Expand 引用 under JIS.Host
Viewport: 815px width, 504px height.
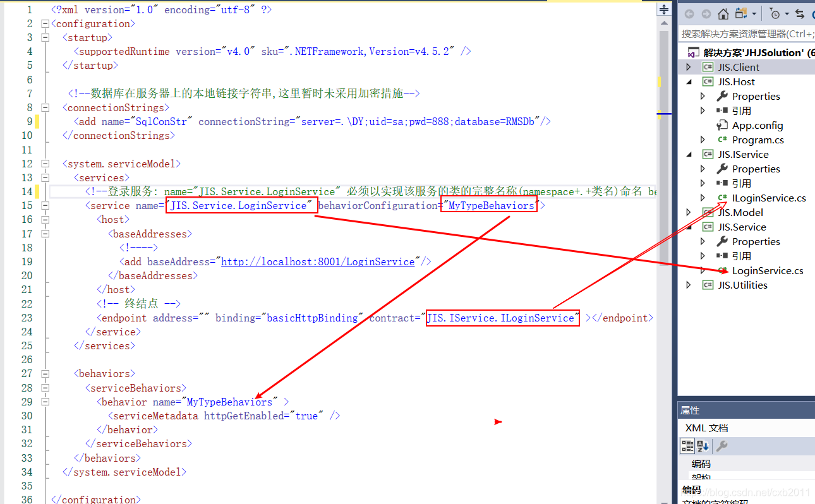coord(703,111)
